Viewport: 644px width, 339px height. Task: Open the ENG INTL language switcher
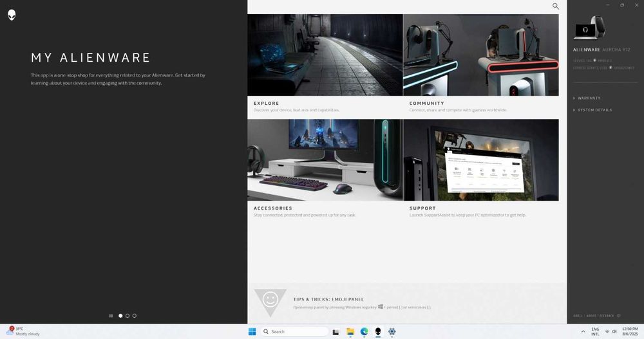coord(595,332)
